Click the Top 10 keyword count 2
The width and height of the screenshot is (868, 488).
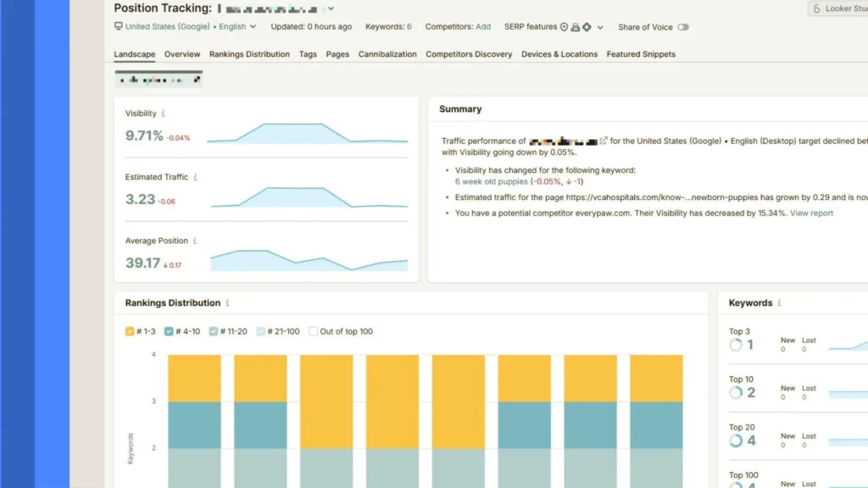point(751,393)
